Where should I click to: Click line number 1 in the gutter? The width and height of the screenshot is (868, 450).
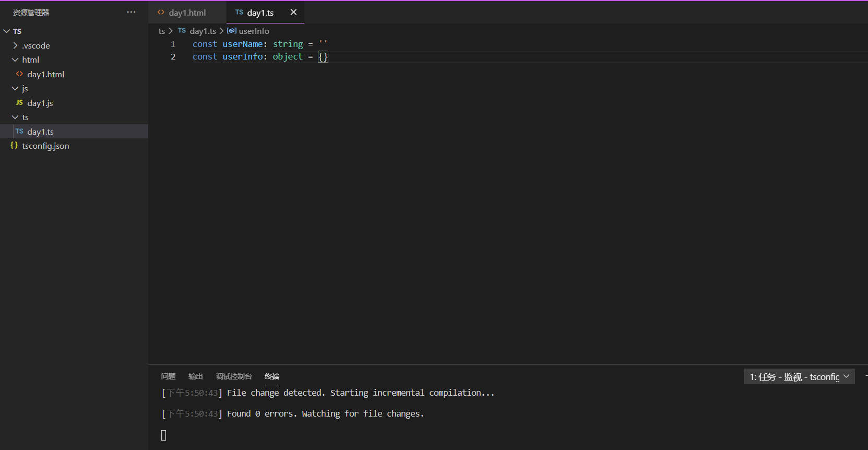tap(173, 44)
